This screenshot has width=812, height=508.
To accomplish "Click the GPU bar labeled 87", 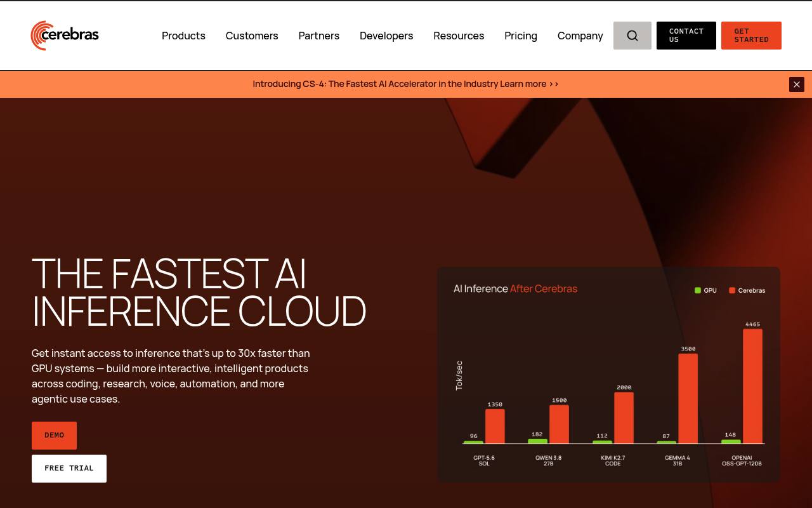I will [x=666, y=442].
